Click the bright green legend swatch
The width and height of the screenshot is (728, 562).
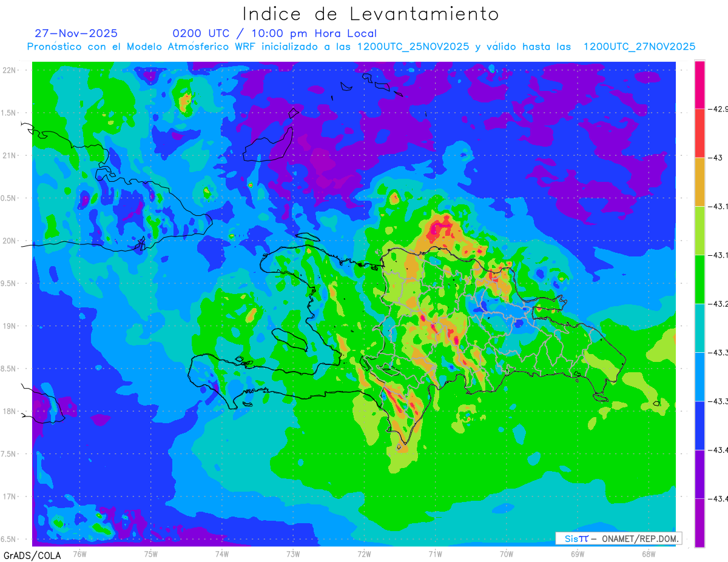click(699, 279)
